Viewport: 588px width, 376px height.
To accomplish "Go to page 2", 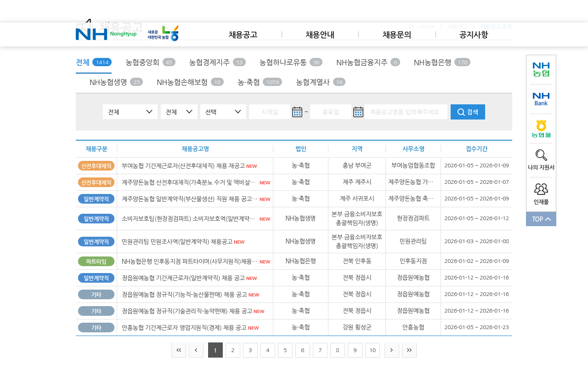I will pos(233,350).
